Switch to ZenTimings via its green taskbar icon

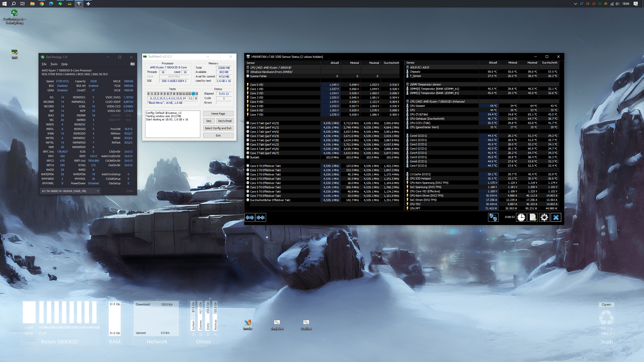pos(60,4)
